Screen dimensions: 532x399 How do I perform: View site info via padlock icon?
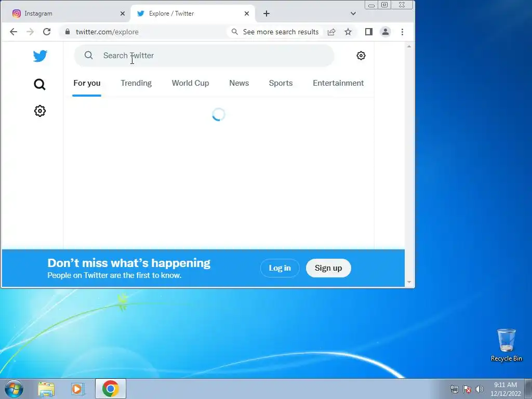coord(68,32)
